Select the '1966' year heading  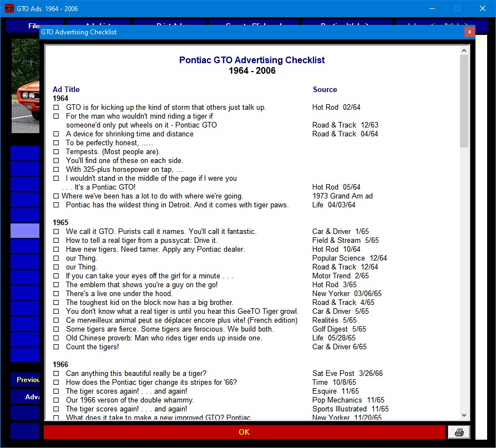[x=60, y=364]
